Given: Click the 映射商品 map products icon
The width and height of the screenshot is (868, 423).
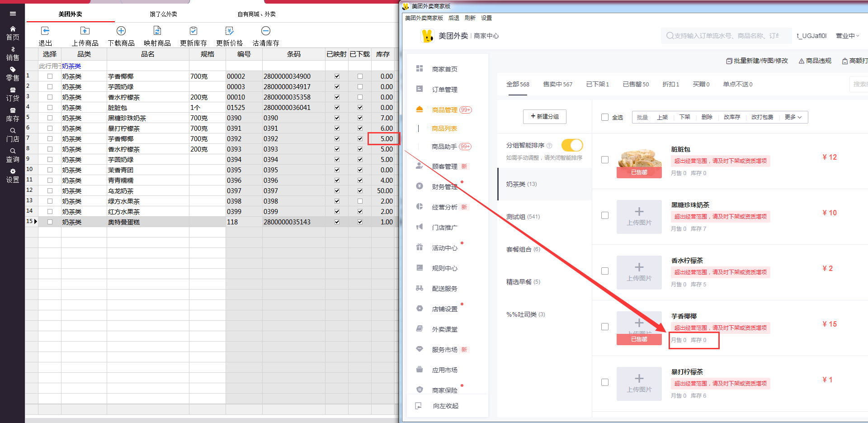Looking at the screenshot, I should [x=157, y=31].
